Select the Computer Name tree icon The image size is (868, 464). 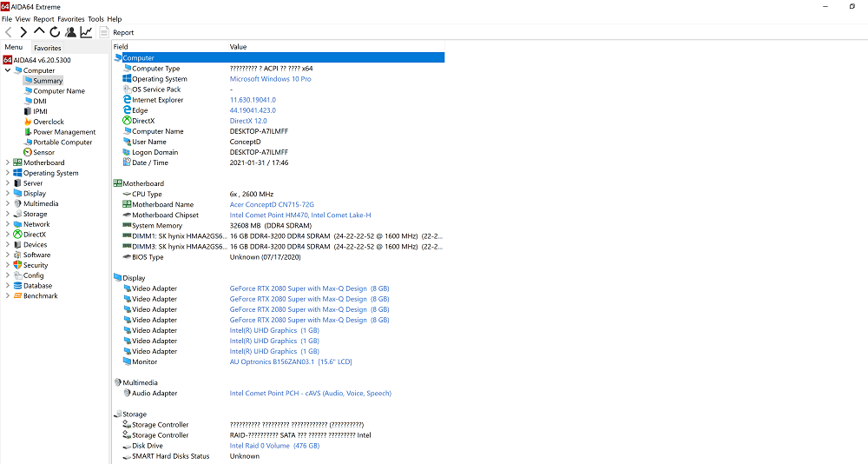point(28,91)
